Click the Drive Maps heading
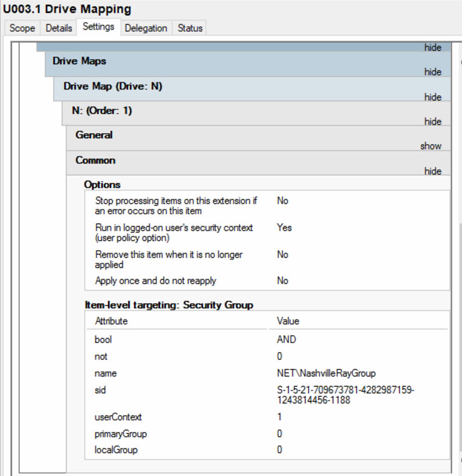The height and width of the screenshot is (476, 462). [79, 61]
